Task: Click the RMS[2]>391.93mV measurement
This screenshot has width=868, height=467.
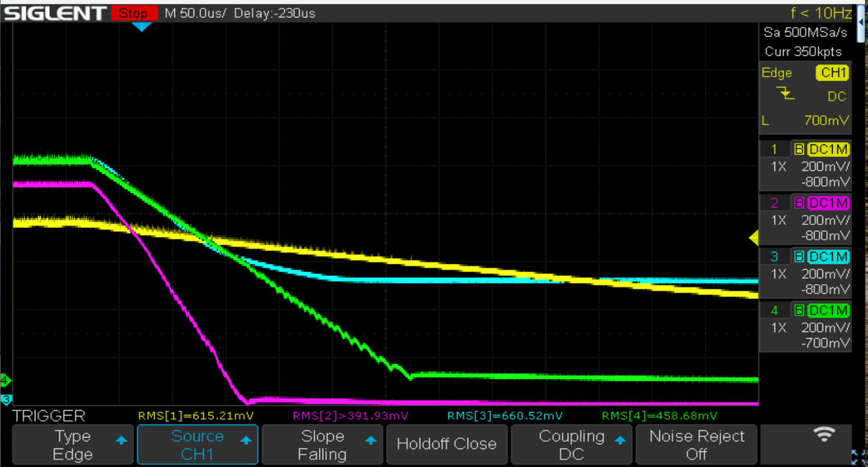Action: (x=350, y=415)
